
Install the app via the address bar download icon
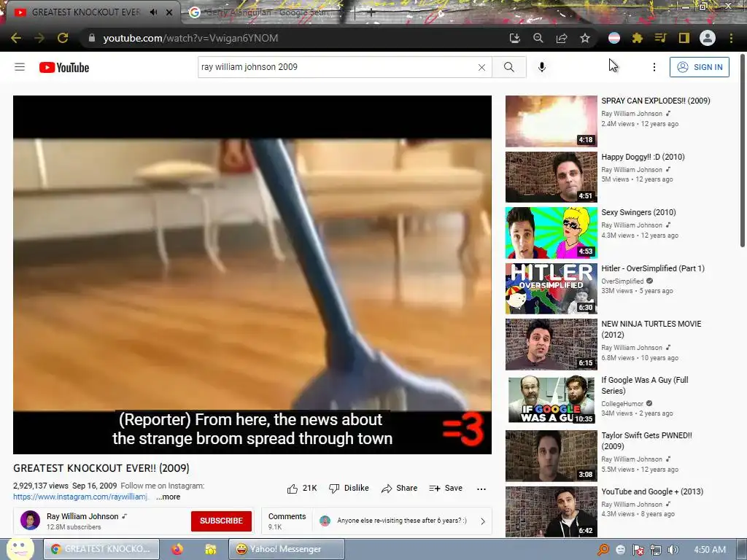[514, 38]
